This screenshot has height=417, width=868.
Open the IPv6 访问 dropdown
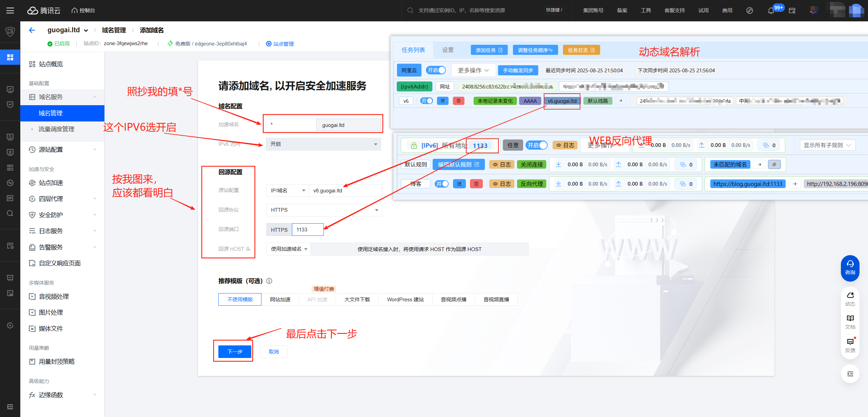pyautogui.click(x=323, y=144)
